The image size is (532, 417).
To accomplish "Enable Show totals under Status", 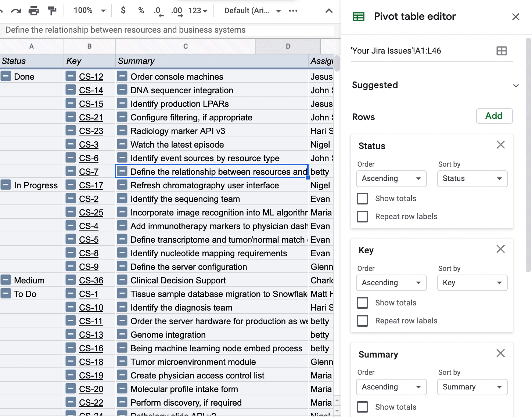I will coord(363,199).
